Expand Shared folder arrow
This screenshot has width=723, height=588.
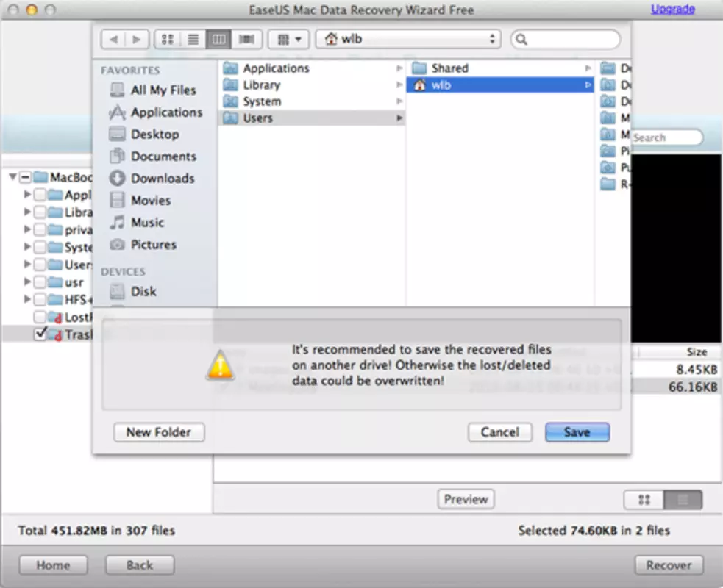click(x=588, y=68)
